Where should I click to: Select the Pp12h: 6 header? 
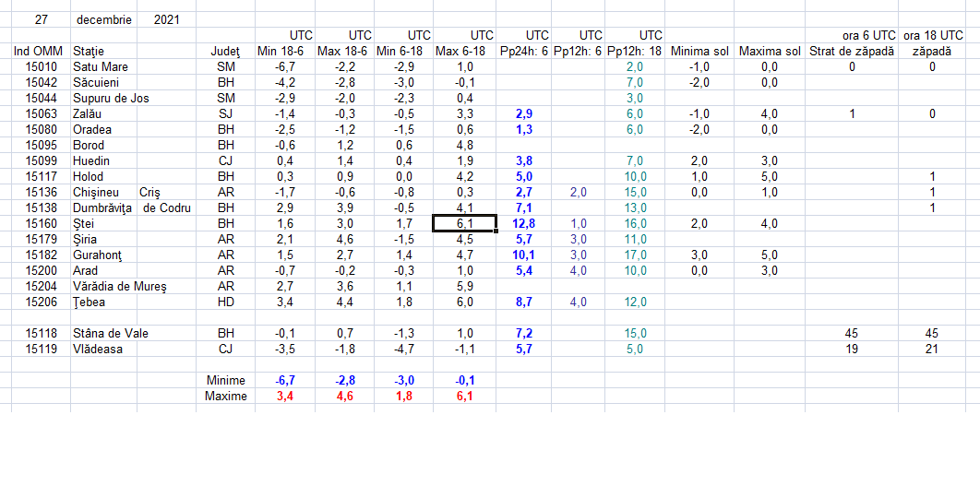578,52
